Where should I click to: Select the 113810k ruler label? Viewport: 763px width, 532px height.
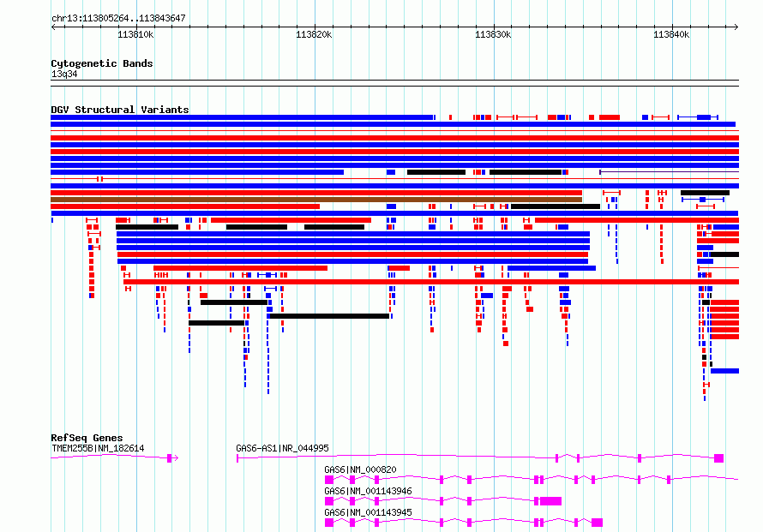pos(135,34)
